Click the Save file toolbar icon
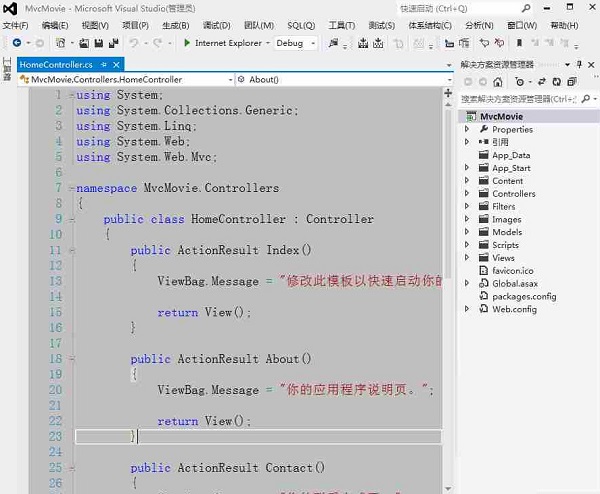 tap(99, 43)
